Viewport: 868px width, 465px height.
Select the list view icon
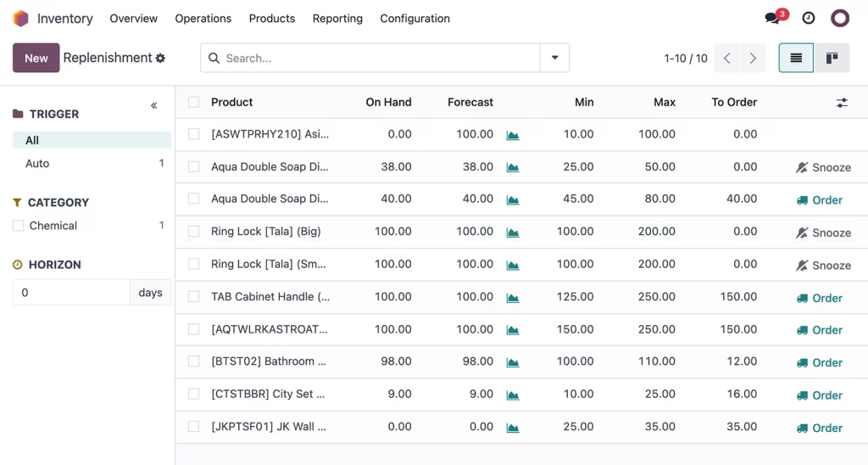click(x=796, y=58)
